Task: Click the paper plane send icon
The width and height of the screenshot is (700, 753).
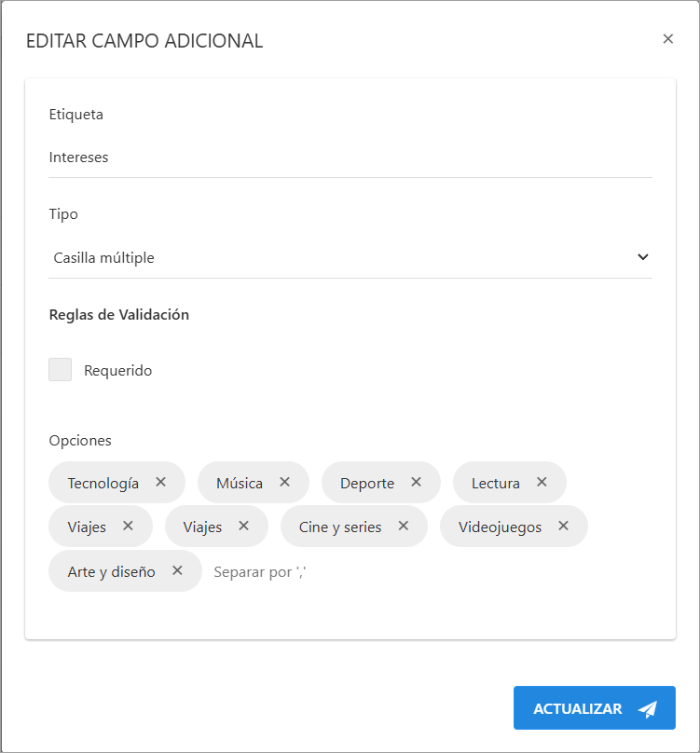Action: (x=648, y=709)
